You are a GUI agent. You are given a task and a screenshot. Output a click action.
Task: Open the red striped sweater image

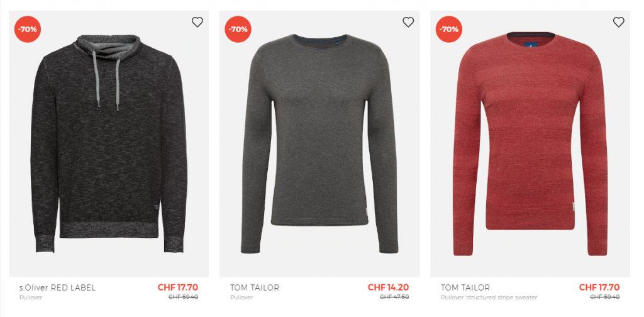click(x=530, y=143)
